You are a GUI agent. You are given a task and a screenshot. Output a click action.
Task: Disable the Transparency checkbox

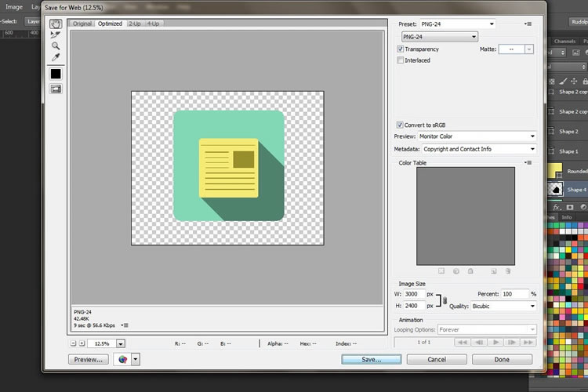pyautogui.click(x=401, y=49)
